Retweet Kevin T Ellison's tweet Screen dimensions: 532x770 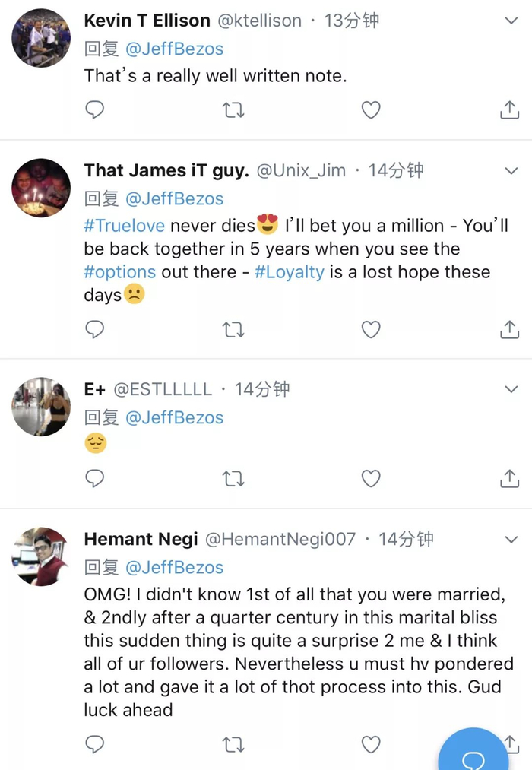click(x=233, y=111)
